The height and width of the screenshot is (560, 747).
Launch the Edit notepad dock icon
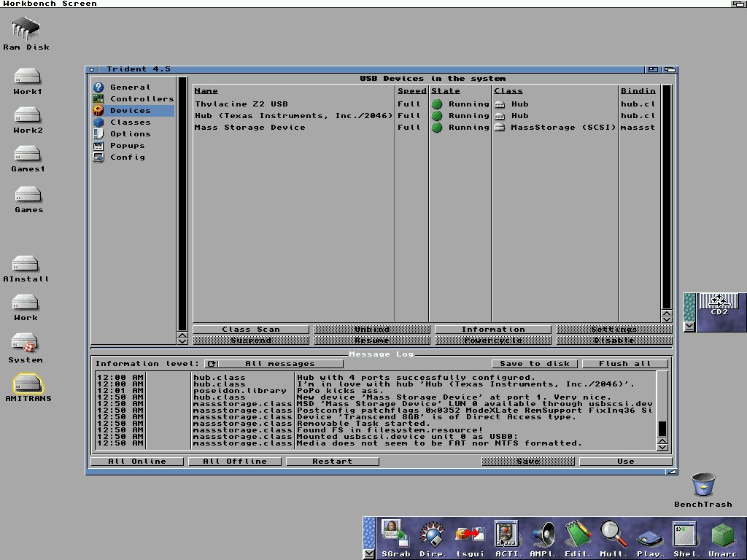coord(578,534)
